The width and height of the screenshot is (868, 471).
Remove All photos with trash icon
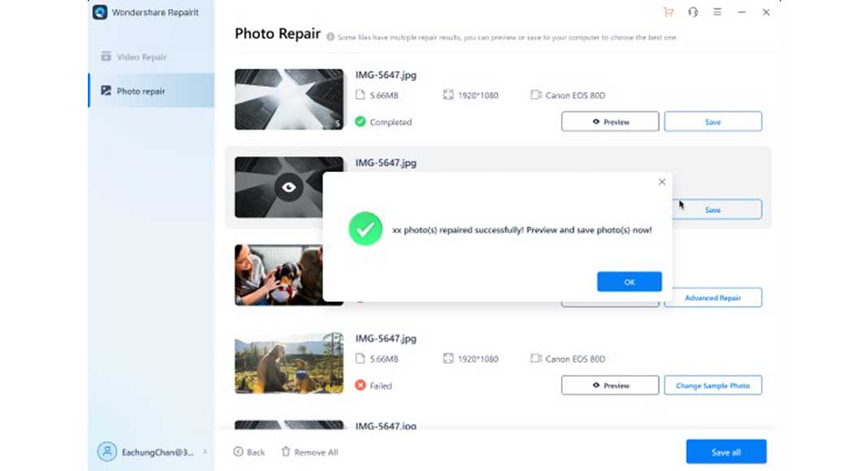click(x=310, y=452)
